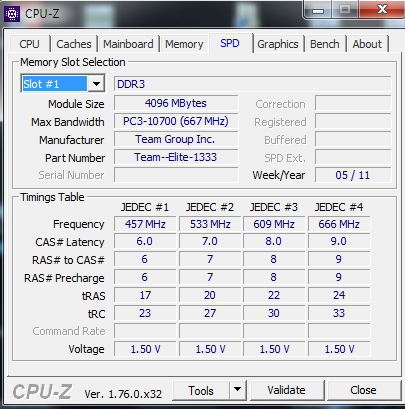The image size is (405, 409).
Task: Click the tRC value 33
Action: tap(339, 313)
